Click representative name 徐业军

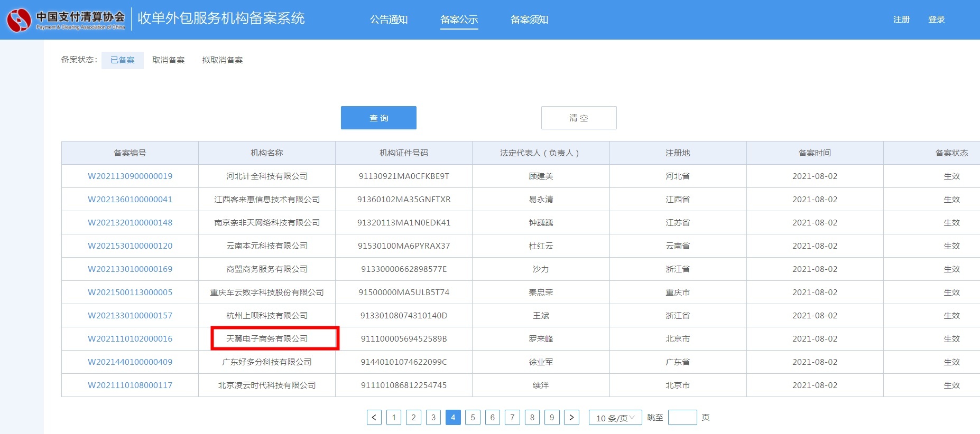tap(541, 362)
